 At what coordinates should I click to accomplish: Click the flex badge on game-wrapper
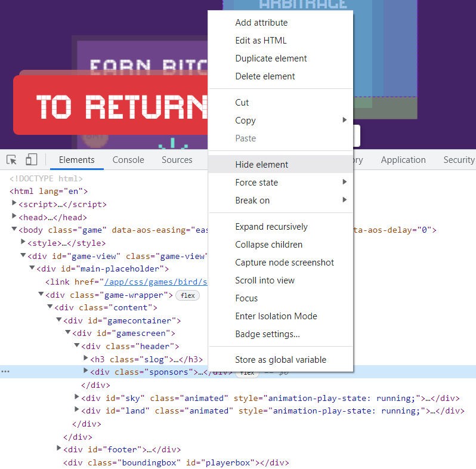point(188,295)
